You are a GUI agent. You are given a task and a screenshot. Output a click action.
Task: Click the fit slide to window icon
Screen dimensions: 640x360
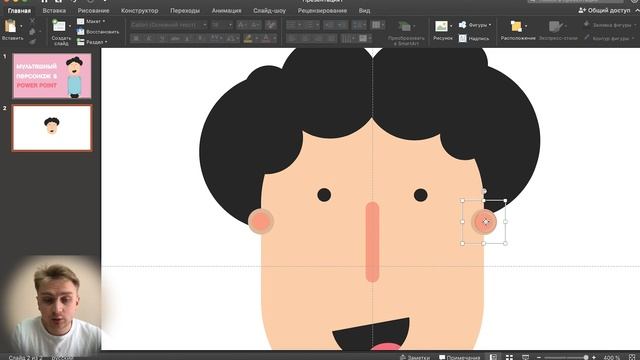[633, 357]
